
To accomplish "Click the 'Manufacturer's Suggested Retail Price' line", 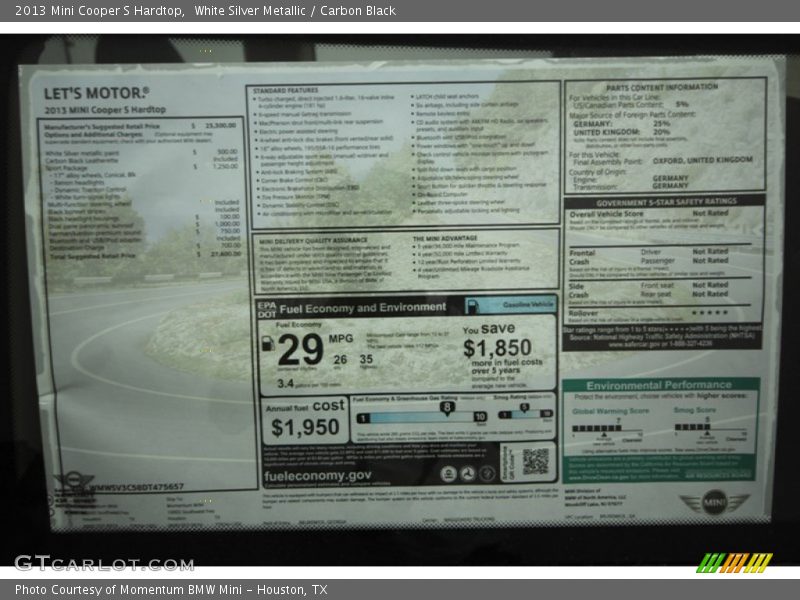I will click(x=140, y=126).
